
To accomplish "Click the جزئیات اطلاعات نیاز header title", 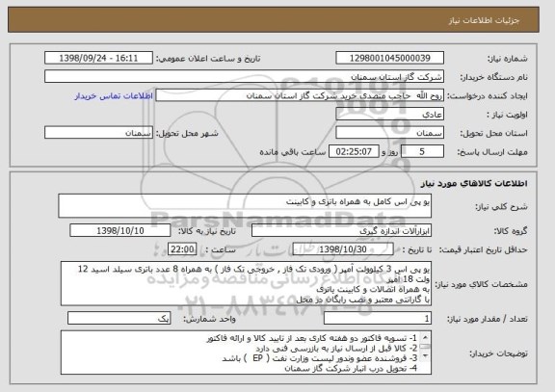I will 484,20.
